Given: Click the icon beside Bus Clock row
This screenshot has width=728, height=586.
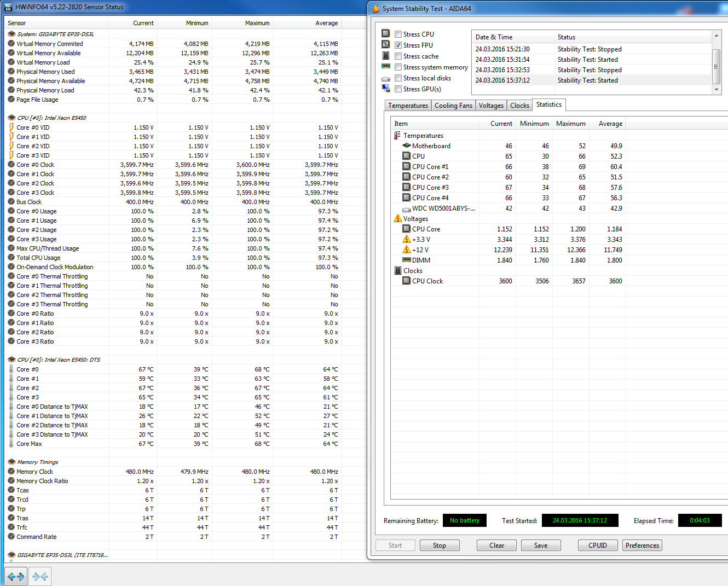Looking at the screenshot, I should click(x=11, y=202).
